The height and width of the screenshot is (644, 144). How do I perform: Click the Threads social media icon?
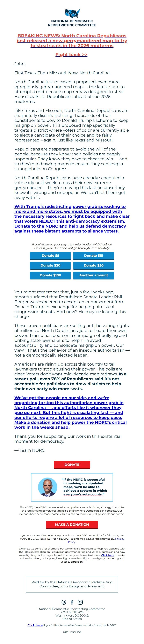pos(64,602)
